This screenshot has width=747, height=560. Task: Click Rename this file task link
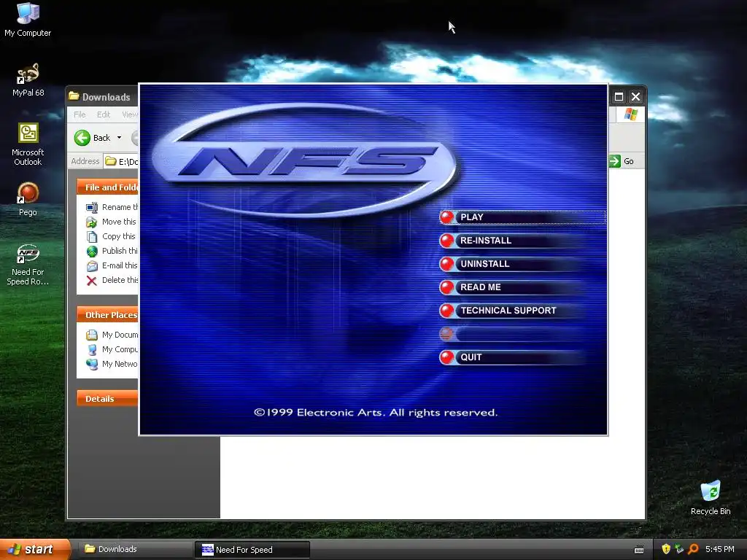click(120, 207)
